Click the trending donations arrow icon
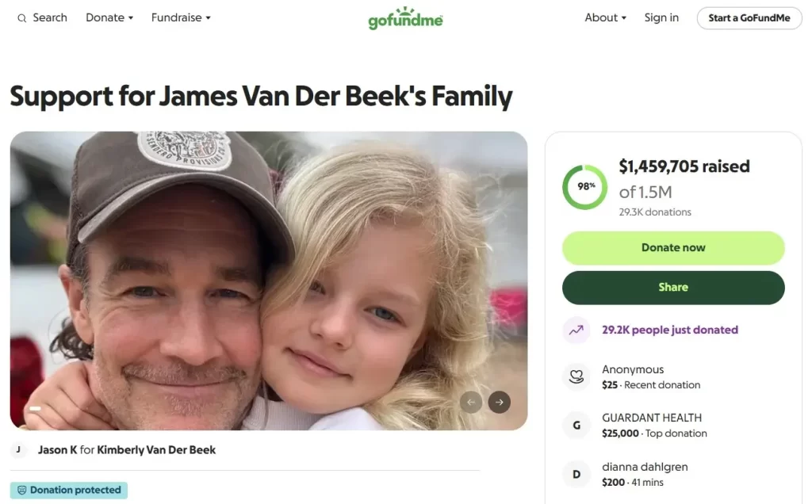This screenshot has width=812, height=504. click(576, 330)
